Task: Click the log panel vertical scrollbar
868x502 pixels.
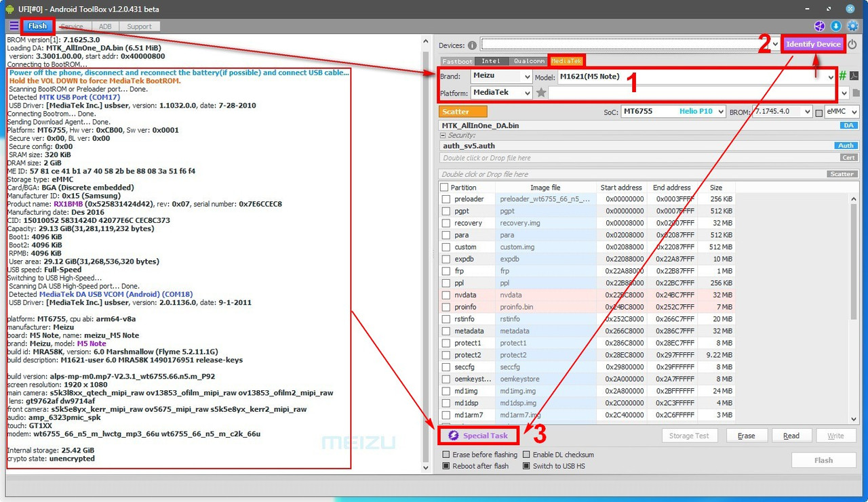Action: click(425, 253)
